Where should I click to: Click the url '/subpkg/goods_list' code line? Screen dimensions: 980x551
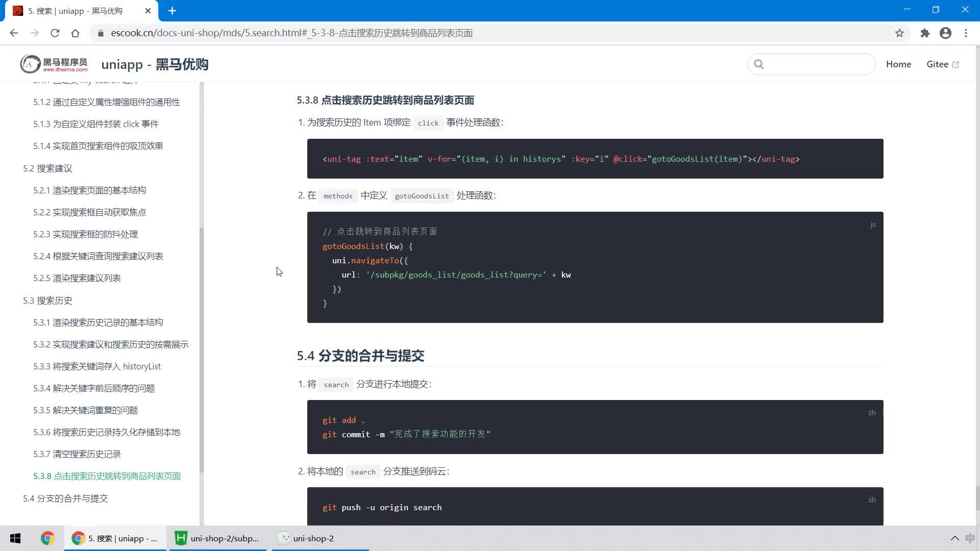[456, 275]
